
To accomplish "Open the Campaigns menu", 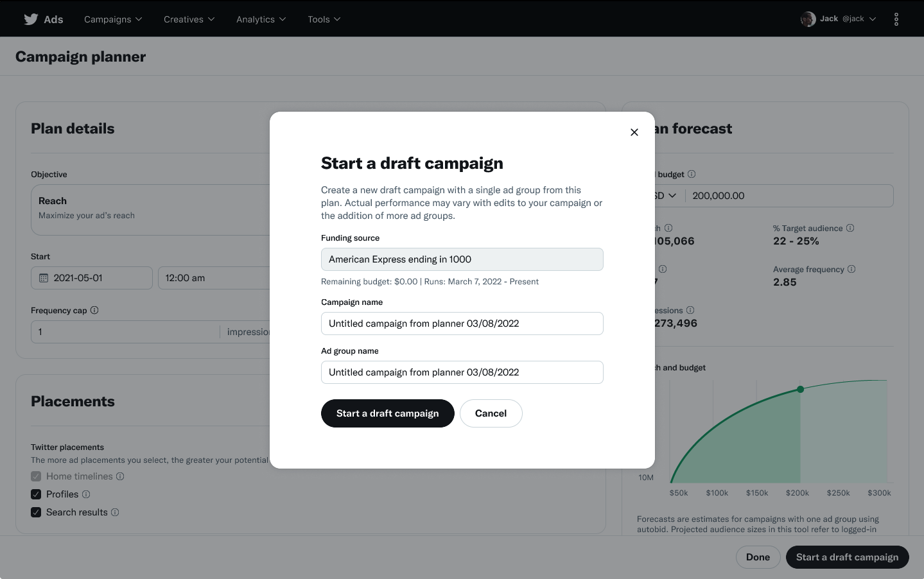I will pos(113,19).
